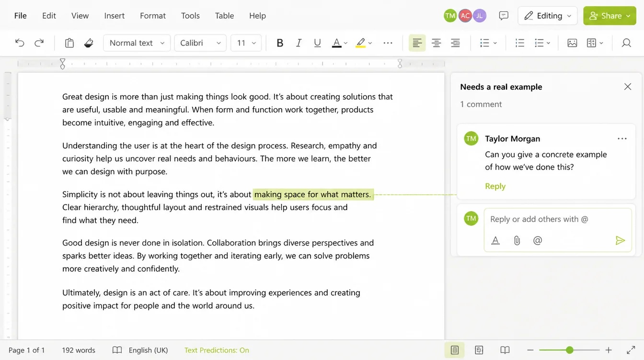Expand the highlight colour dropdown arrow
This screenshot has height=360, width=644.
pos(370,43)
